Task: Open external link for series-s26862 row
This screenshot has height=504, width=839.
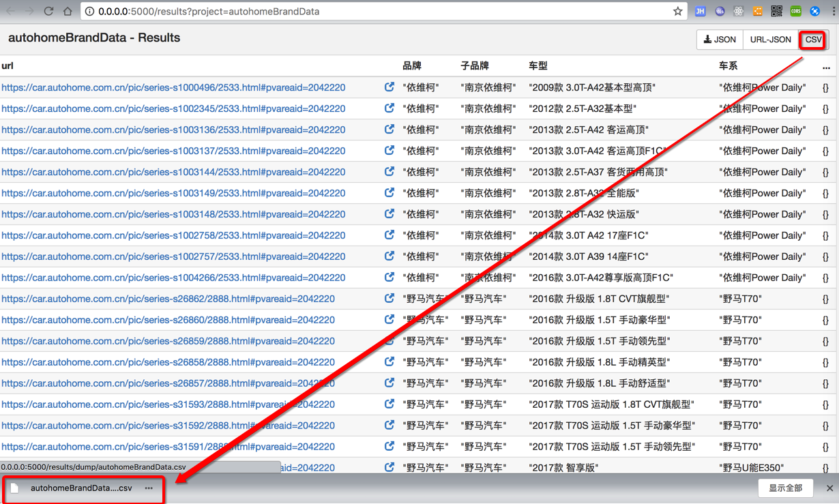Action: (389, 299)
